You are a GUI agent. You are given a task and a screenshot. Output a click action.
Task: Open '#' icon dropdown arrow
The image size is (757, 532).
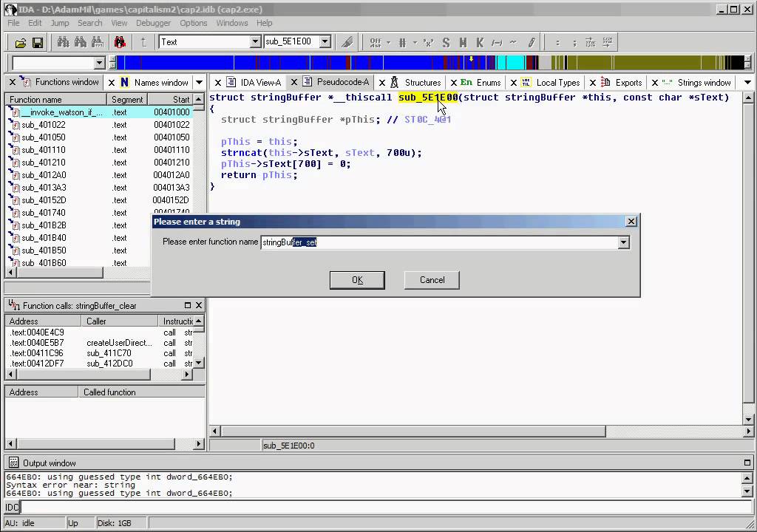click(x=415, y=42)
